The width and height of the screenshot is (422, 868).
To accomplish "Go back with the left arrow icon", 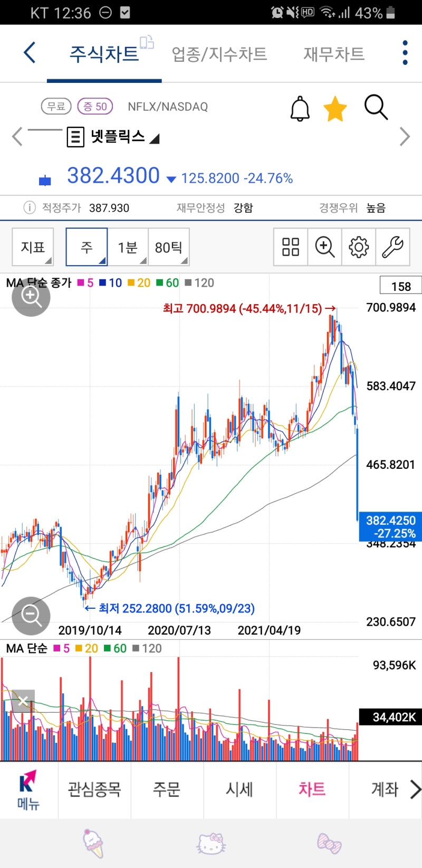I will 30,53.
